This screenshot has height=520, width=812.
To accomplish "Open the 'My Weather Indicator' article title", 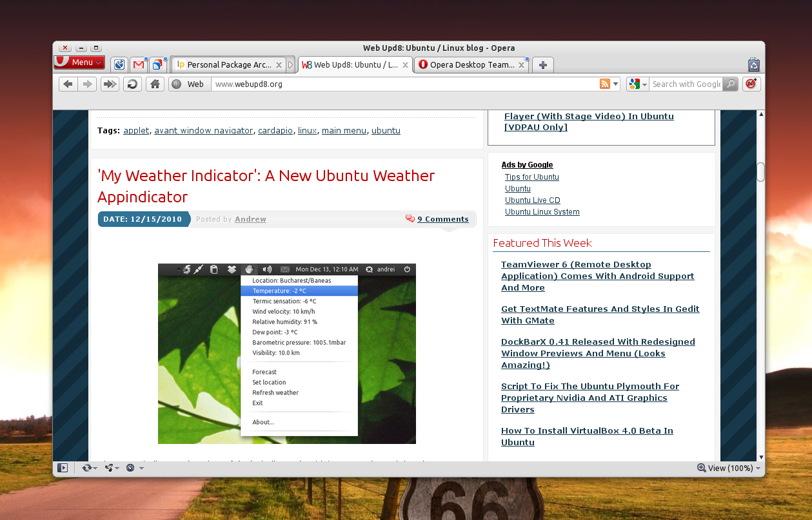I will pos(266,186).
